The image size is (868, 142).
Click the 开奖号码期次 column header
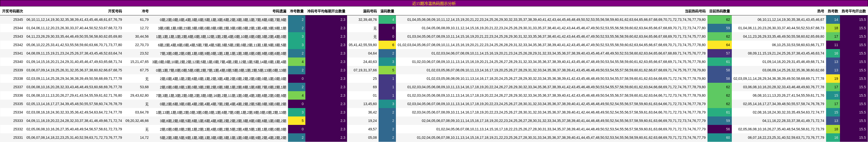point(12,11)
